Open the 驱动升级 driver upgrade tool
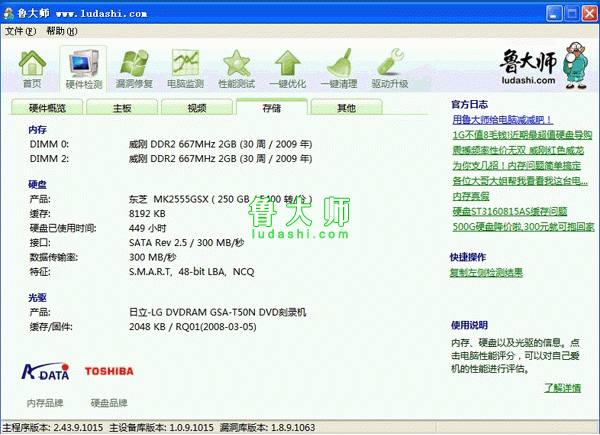600x435 pixels. click(x=390, y=68)
